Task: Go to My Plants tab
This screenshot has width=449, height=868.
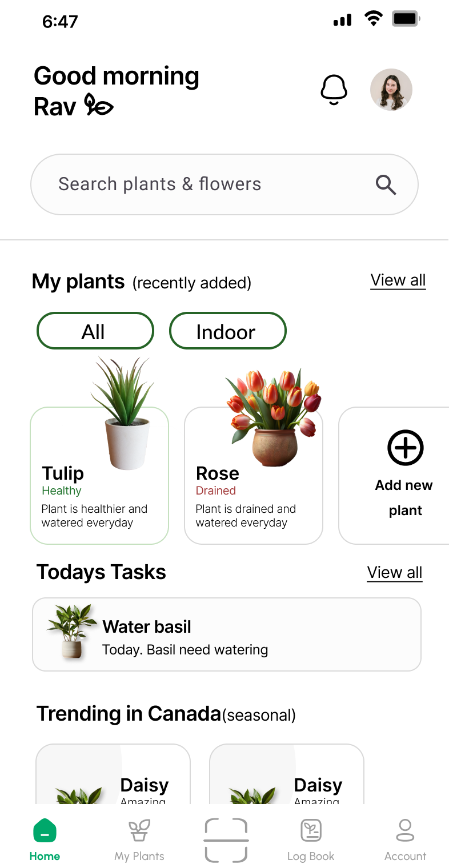Action: (139, 841)
